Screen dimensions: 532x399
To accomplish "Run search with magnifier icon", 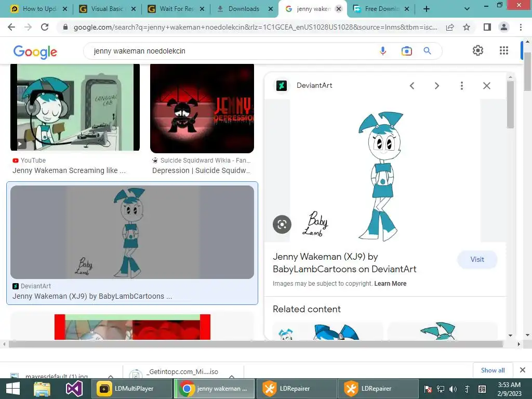I will click(x=427, y=51).
